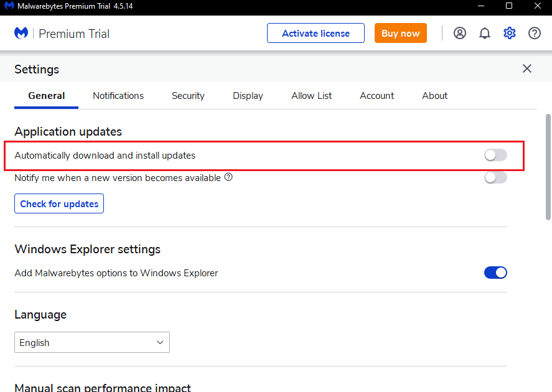The width and height of the screenshot is (552, 392).
Task: Go to the Display tab
Action: 247,96
